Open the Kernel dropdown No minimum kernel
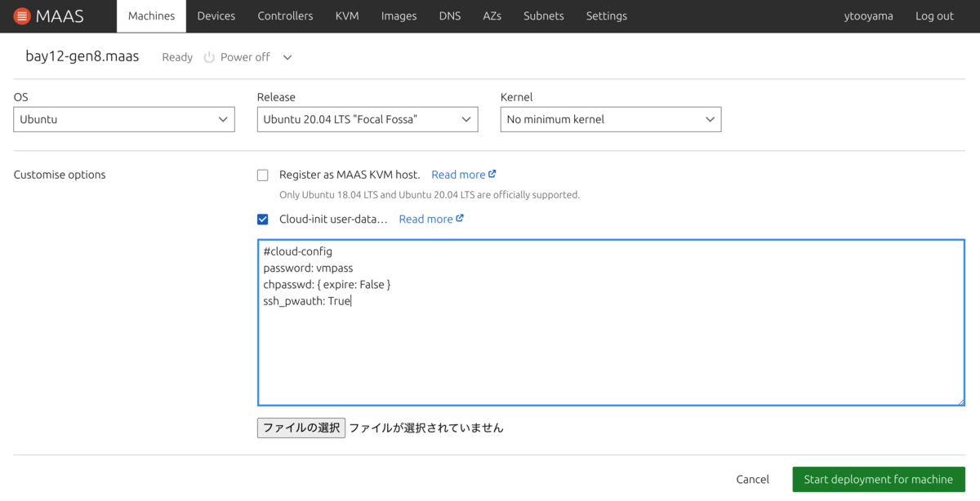 (x=611, y=119)
